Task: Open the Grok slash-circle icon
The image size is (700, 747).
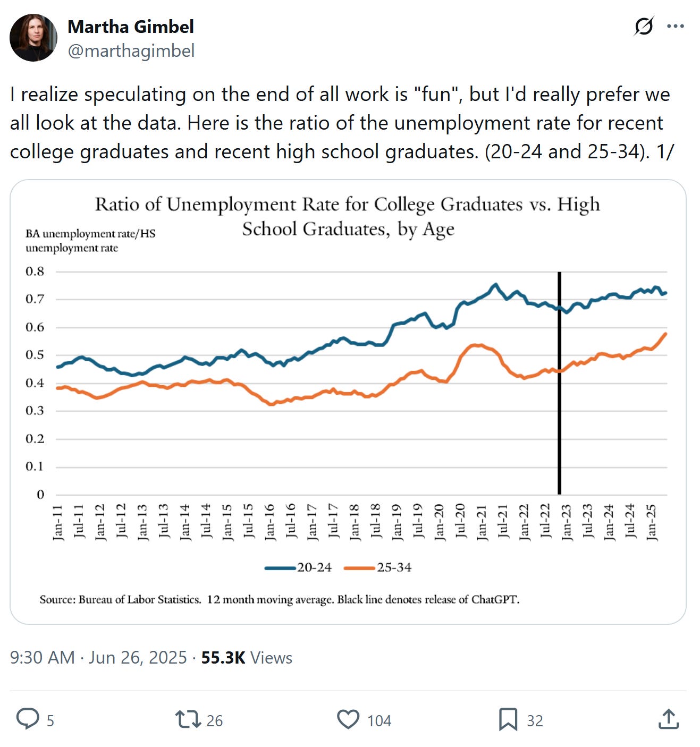Action: 644,26
